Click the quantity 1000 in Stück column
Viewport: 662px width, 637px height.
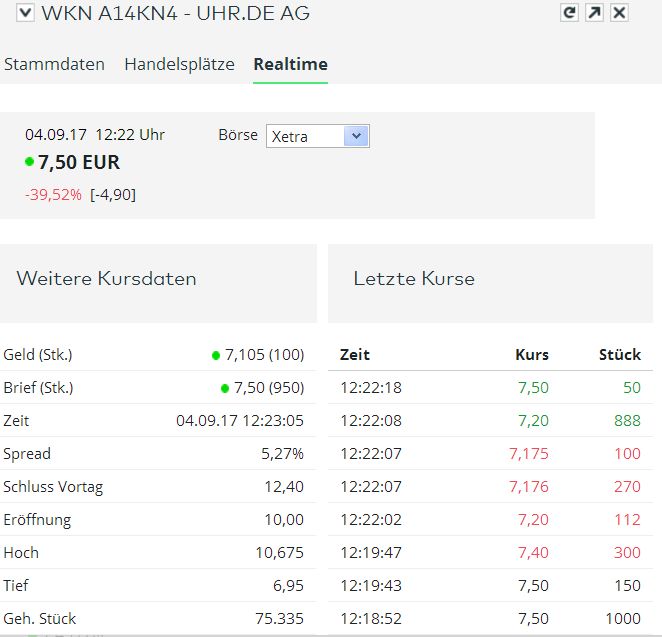(623, 618)
